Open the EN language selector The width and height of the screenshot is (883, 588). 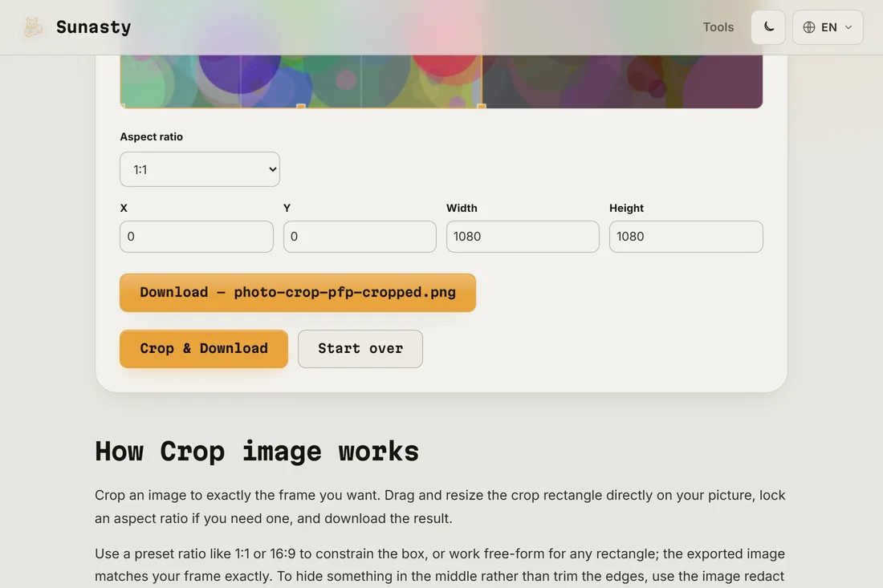[x=828, y=27]
